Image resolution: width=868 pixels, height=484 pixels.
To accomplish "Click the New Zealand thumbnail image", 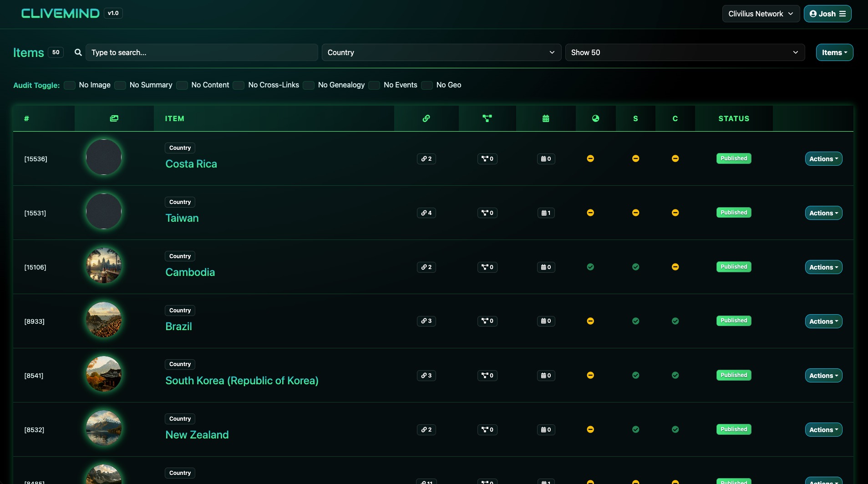I will 104,428.
